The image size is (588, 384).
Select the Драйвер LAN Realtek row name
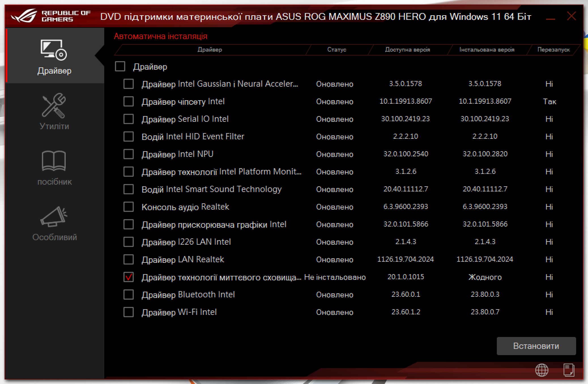coord(183,260)
